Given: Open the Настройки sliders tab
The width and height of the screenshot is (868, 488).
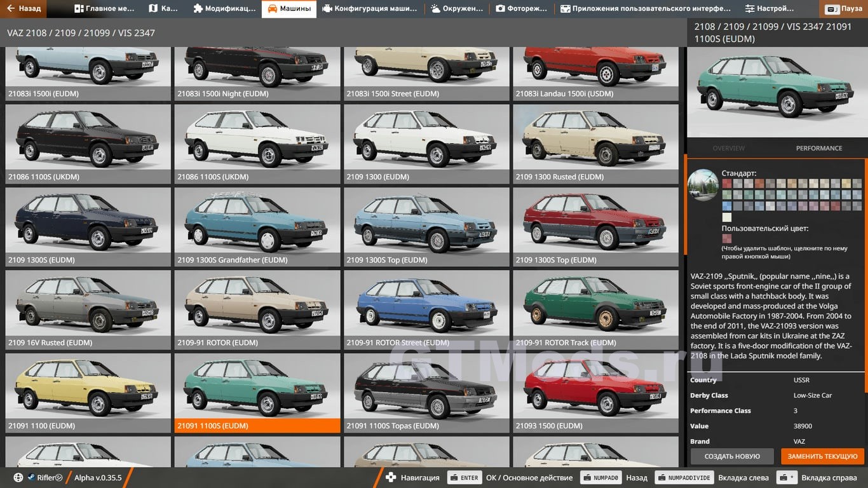Looking at the screenshot, I should tap(770, 9).
